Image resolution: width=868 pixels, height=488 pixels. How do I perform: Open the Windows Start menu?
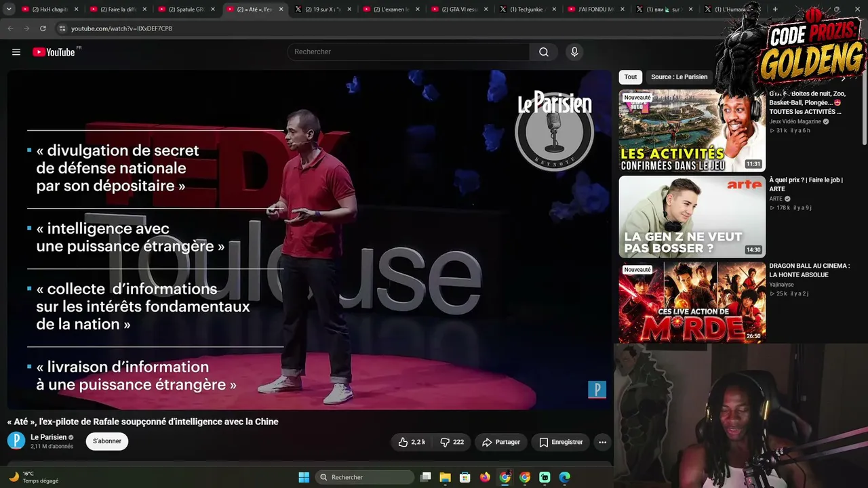click(304, 477)
